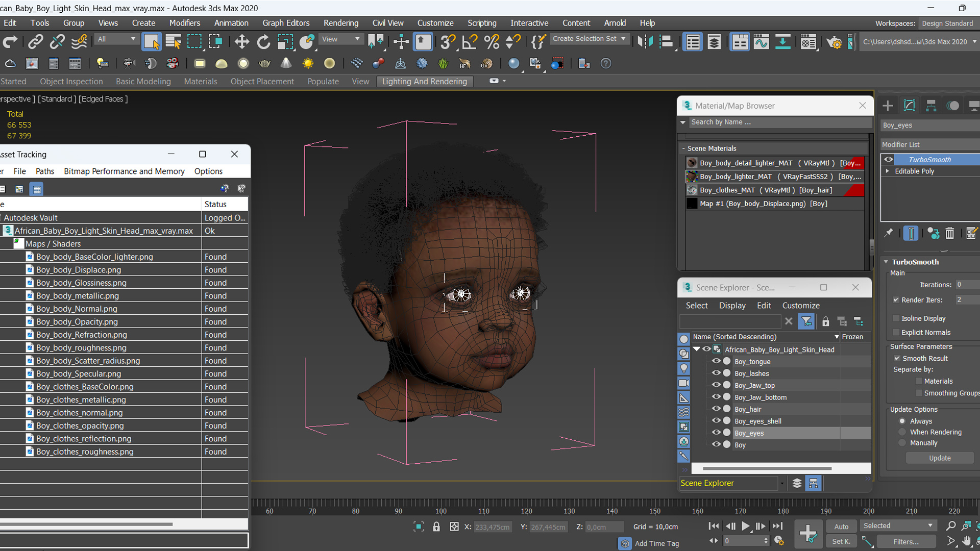This screenshot has height=551, width=980.
Task: Collapse African_Baby_Boy_Light_Skin_Head tree node
Action: pyautogui.click(x=697, y=349)
